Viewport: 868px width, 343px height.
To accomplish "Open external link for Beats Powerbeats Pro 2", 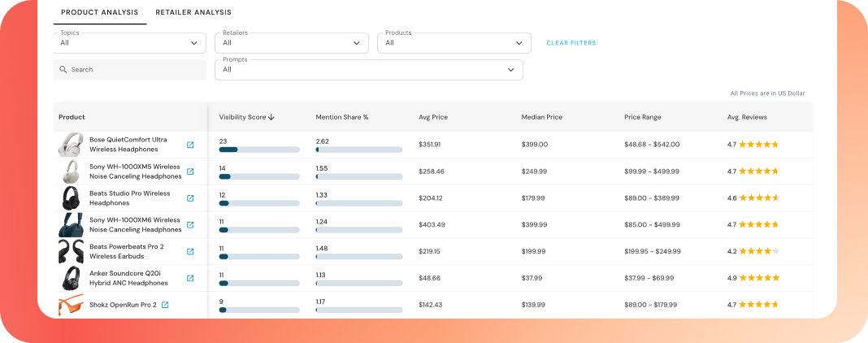I will pos(190,252).
